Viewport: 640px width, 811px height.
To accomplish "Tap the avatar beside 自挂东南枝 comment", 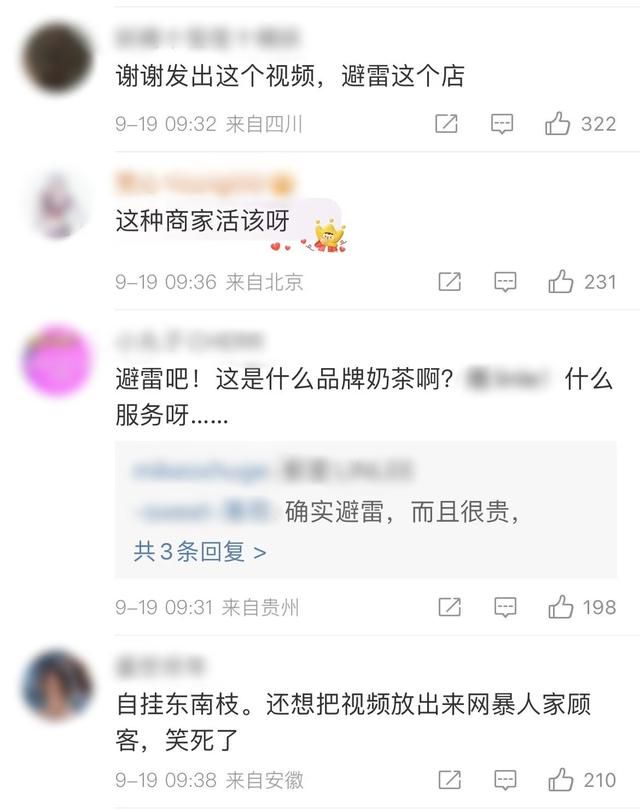I will [x=57, y=685].
